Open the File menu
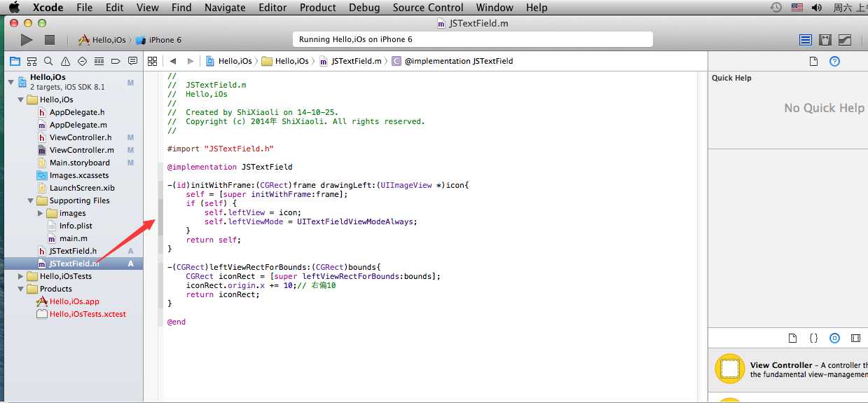 click(85, 8)
